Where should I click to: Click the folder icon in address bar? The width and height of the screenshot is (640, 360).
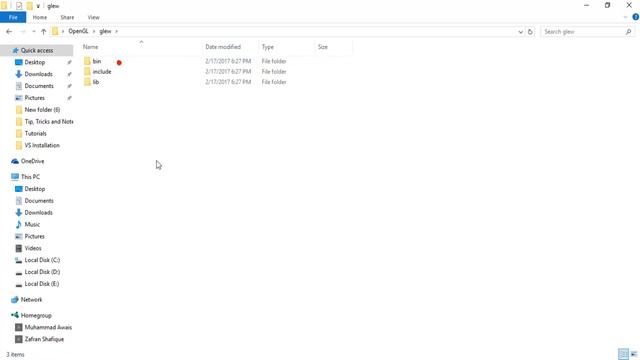point(55,31)
